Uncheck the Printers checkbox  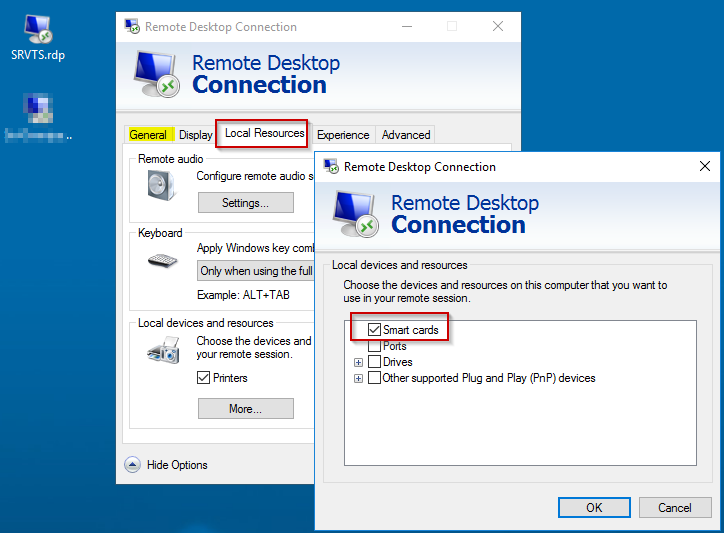pos(203,377)
